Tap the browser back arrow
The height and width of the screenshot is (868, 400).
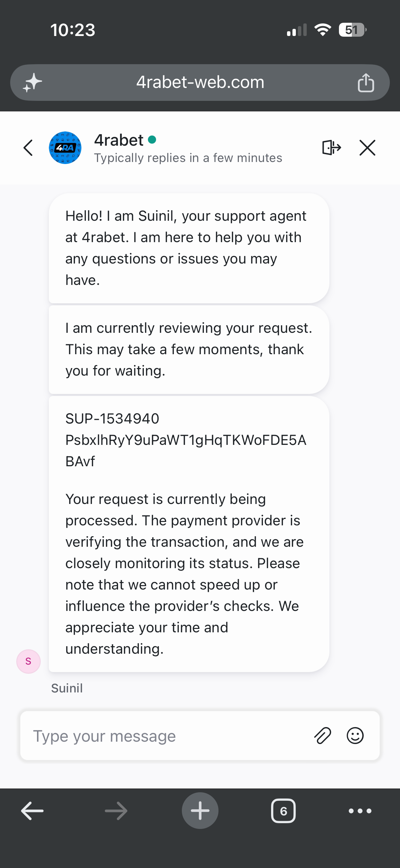tap(32, 811)
